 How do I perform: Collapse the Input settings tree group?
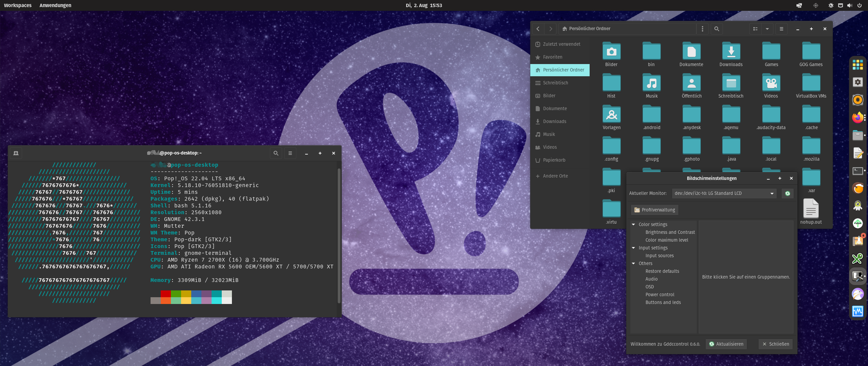(633, 248)
